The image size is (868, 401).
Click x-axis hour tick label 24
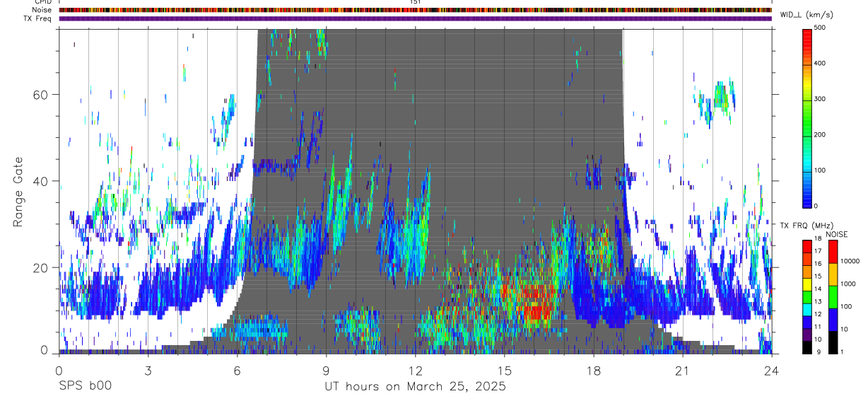(x=771, y=370)
